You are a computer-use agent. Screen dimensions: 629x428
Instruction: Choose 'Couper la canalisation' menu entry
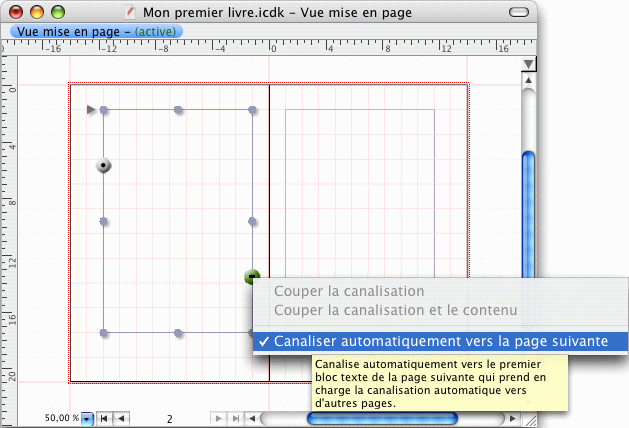coord(349,291)
